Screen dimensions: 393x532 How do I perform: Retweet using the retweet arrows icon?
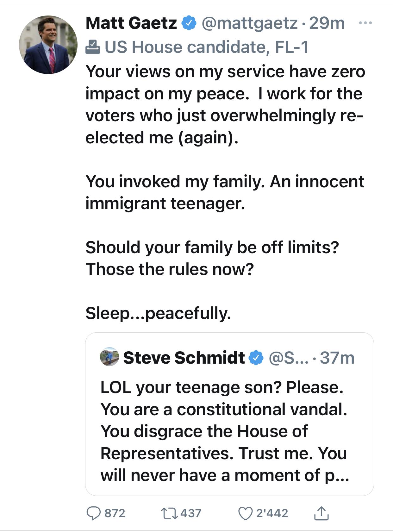point(170,513)
